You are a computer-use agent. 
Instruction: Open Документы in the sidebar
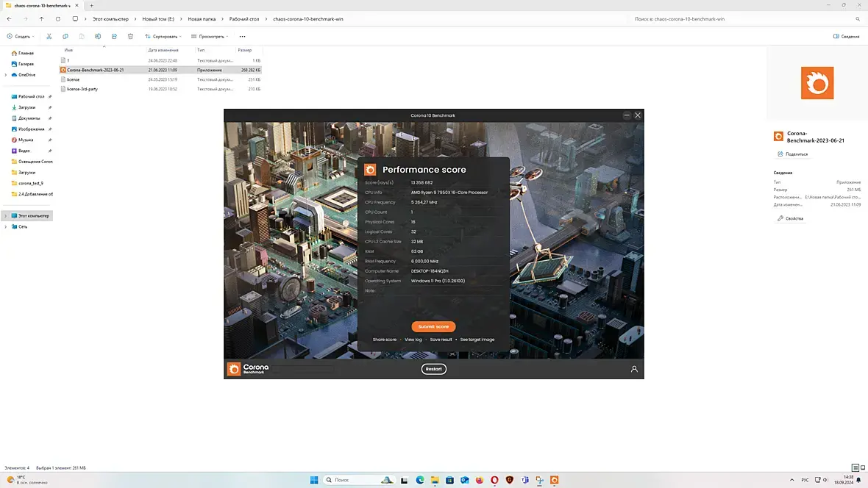(x=29, y=118)
